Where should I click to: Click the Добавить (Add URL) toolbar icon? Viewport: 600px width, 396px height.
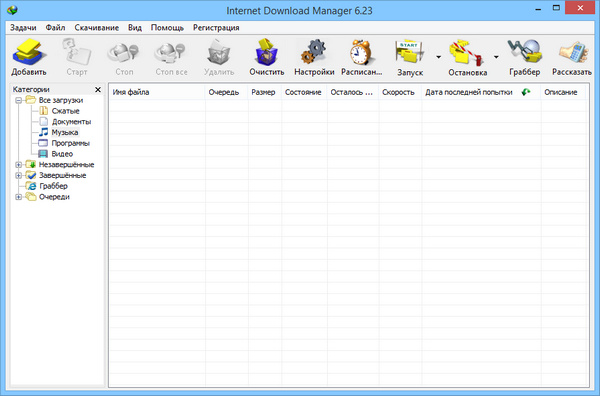(x=29, y=52)
